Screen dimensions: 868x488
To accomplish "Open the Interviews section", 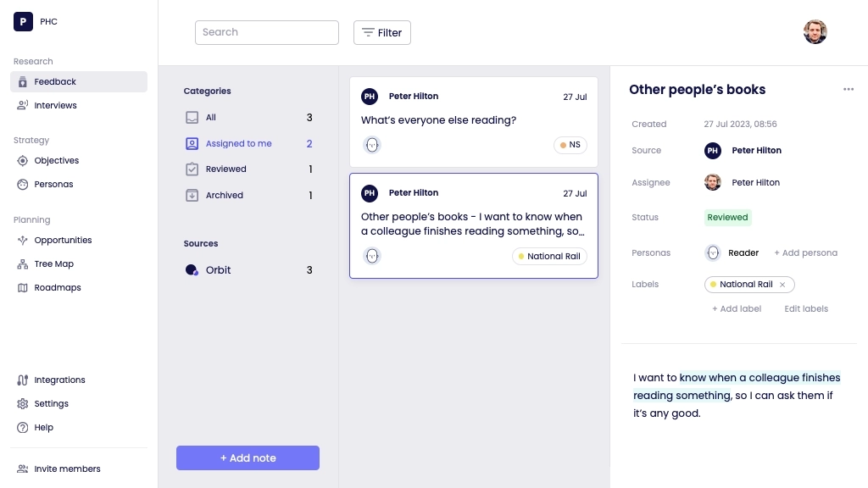I will 55,105.
